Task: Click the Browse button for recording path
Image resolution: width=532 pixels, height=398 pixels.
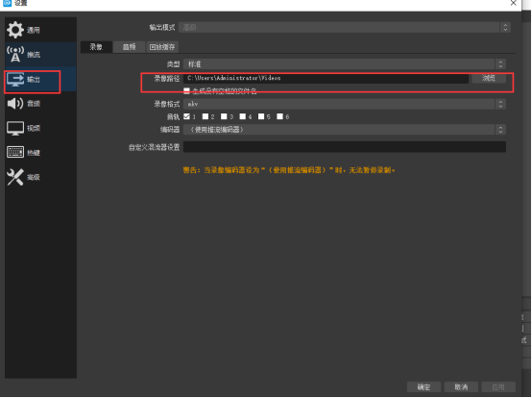Action: (x=489, y=78)
